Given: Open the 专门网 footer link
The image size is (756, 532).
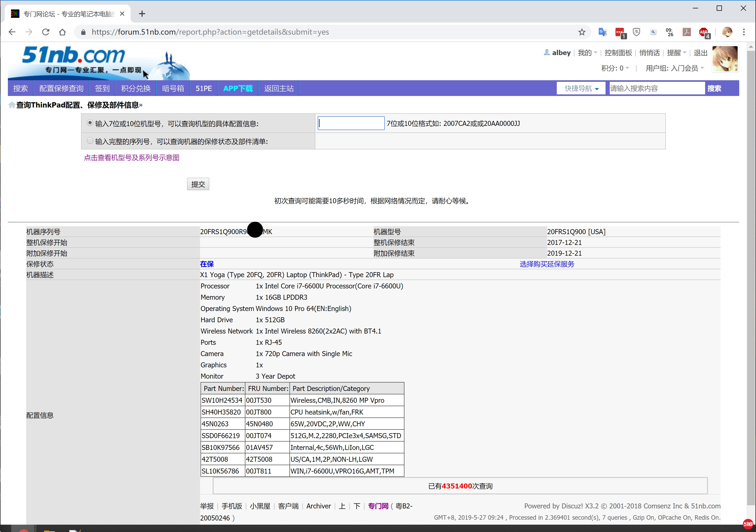Looking at the screenshot, I should pos(378,506).
